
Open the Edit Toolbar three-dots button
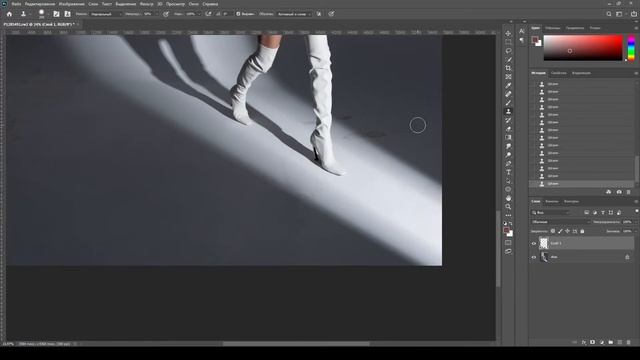pyautogui.click(x=508, y=215)
